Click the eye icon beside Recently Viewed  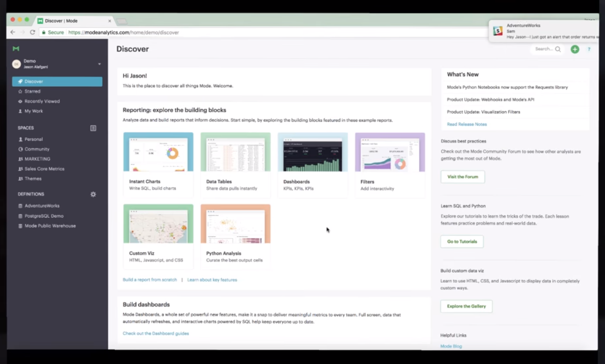coord(20,101)
